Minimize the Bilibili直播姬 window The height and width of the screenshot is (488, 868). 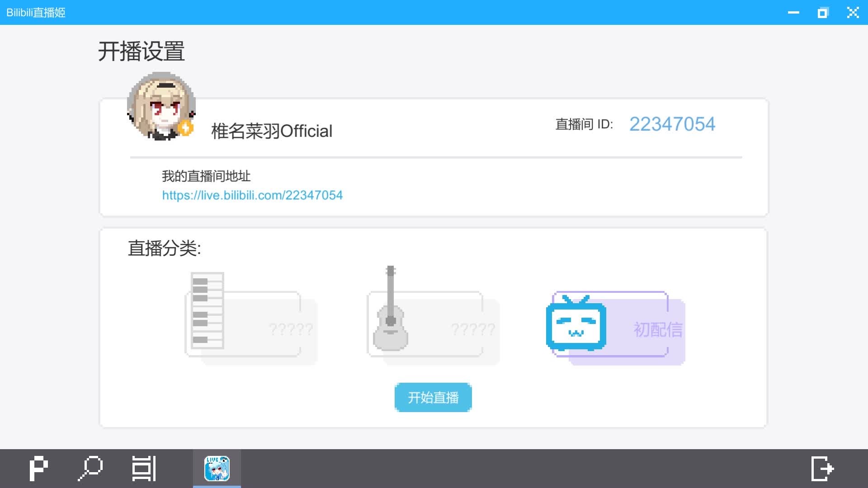click(793, 13)
